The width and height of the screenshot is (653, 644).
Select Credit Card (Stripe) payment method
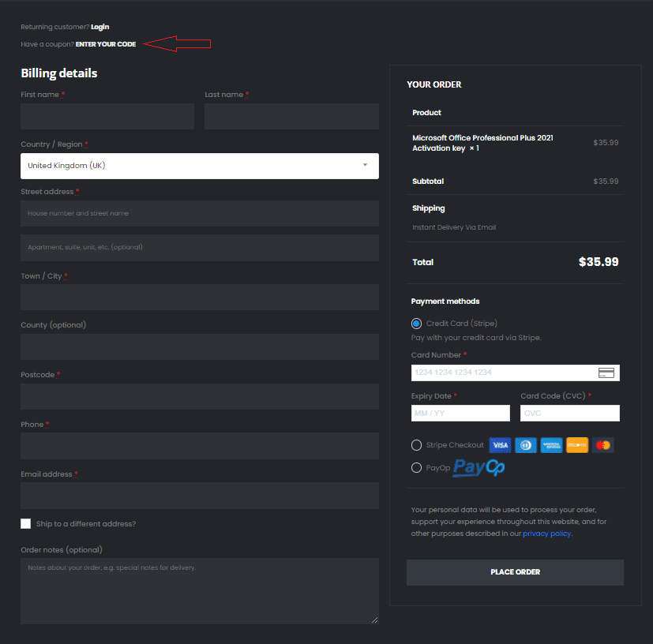416,324
